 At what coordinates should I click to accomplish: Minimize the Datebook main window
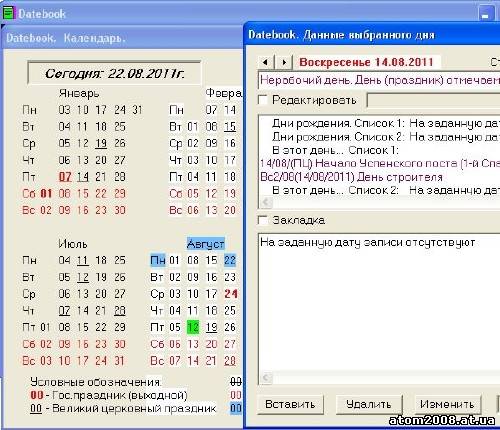tap(485, 14)
